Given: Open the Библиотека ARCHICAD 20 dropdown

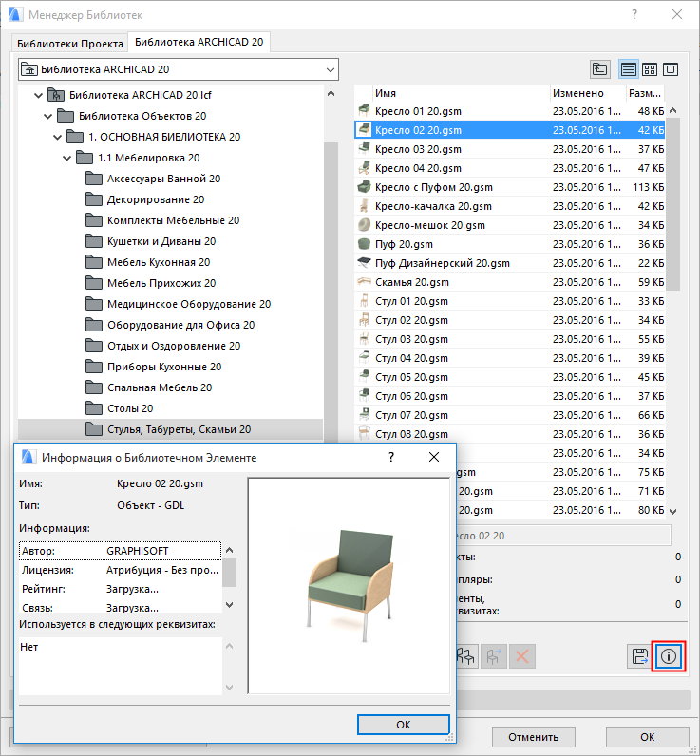Looking at the screenshot, I should tap(179, 69).
